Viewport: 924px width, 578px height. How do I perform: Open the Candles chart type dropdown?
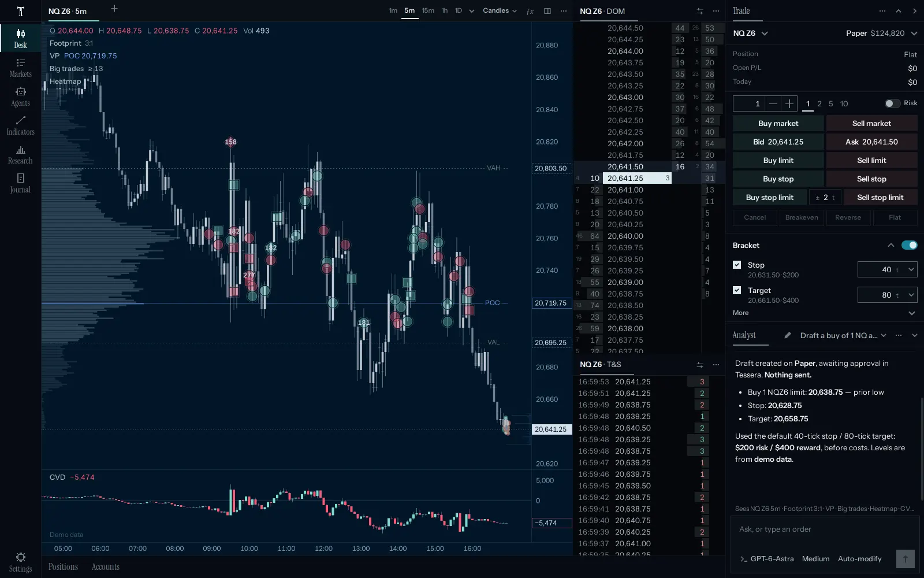coord(500,10)
